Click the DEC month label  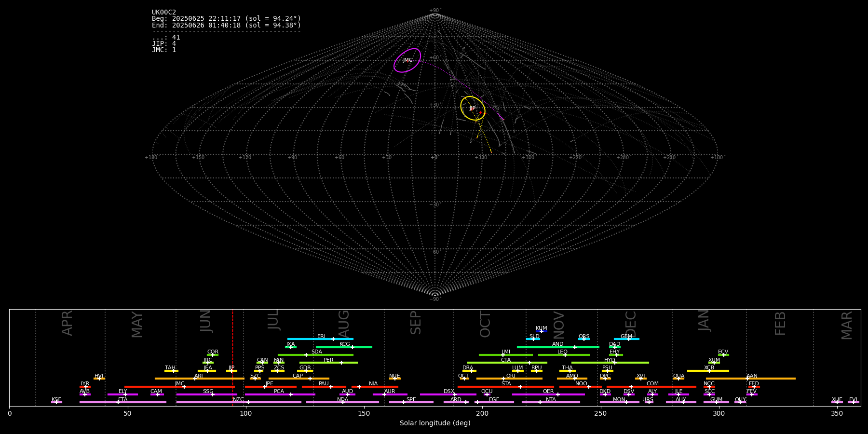(631, 324)
